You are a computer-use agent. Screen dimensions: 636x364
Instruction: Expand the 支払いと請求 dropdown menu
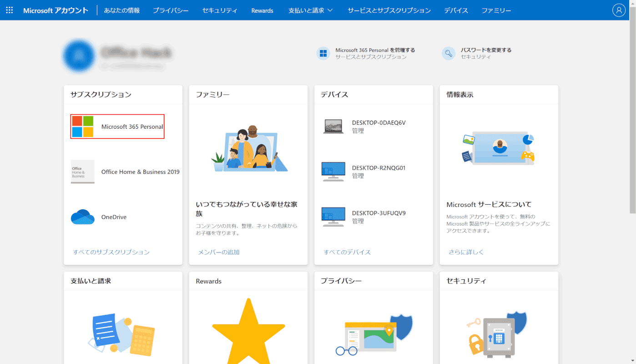[311, 10]
